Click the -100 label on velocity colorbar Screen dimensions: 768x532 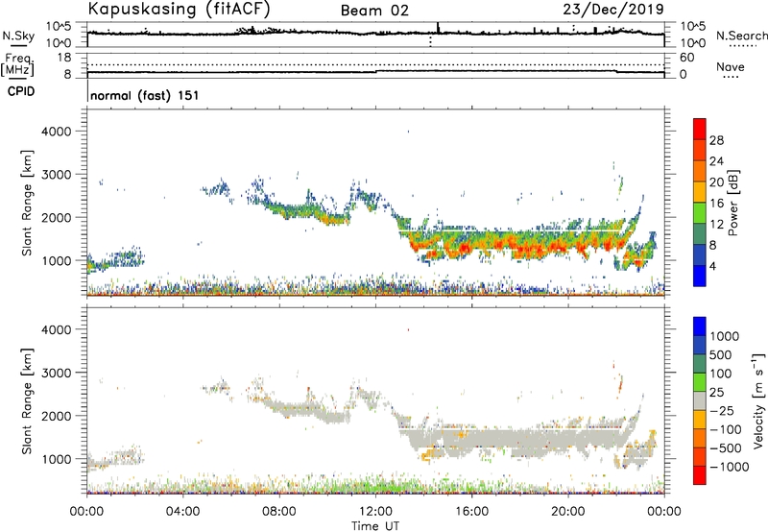[x=726, y=429]
